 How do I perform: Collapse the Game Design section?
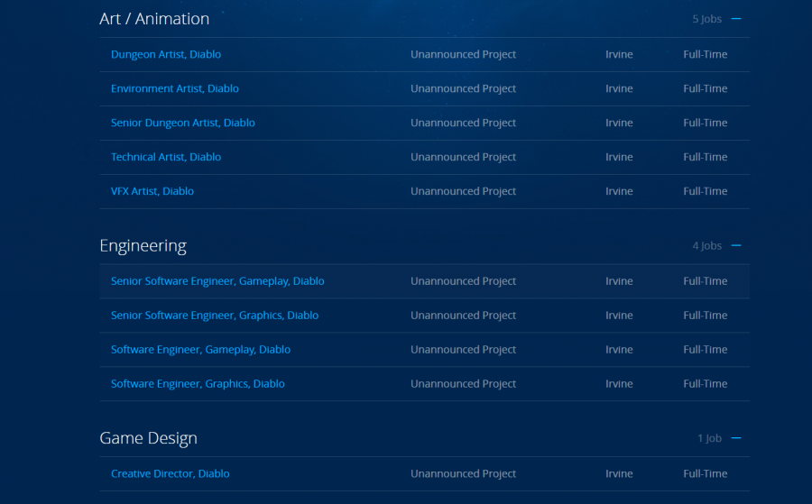pos(736,438)
